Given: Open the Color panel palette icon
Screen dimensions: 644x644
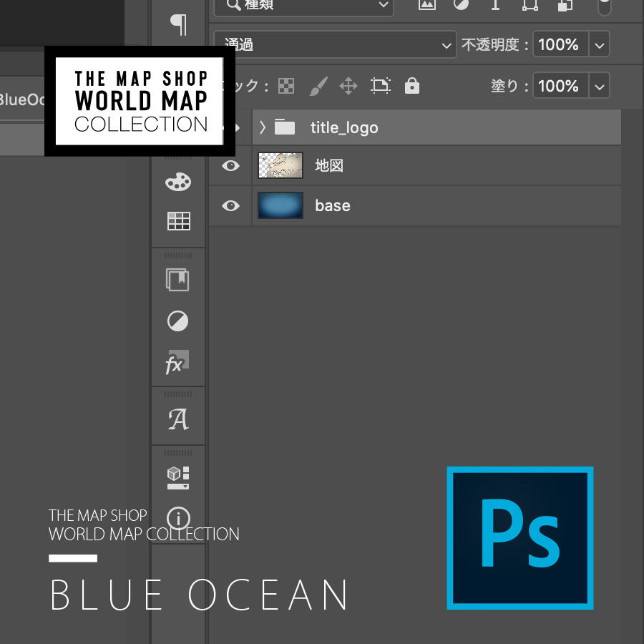Looking at the screenshot, I should (178, 182).
